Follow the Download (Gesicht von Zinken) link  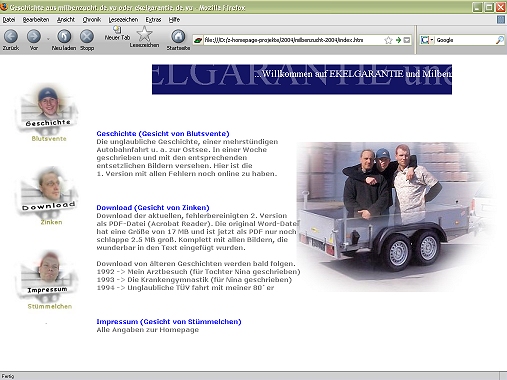[153, 208]
